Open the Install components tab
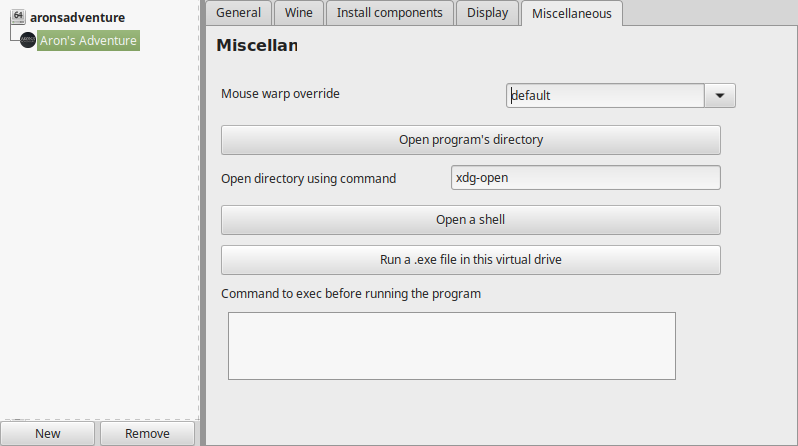This screenshot has height=446, width=798. coord(389,13)
